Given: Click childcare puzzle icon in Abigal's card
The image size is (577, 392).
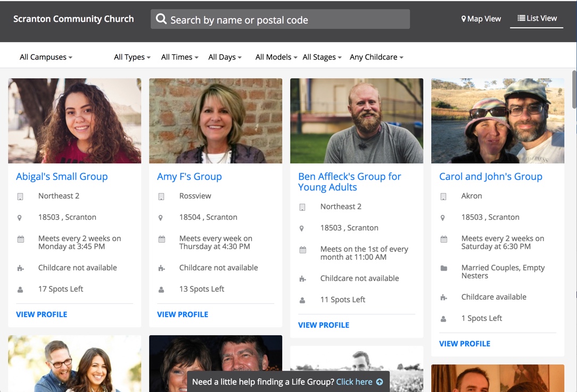Looking at the screenshot, I should [21, 268].
